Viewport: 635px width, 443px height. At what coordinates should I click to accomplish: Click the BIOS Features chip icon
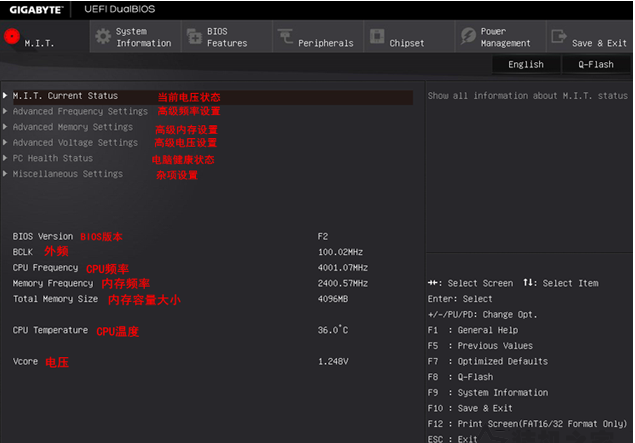tap(193, 37)
